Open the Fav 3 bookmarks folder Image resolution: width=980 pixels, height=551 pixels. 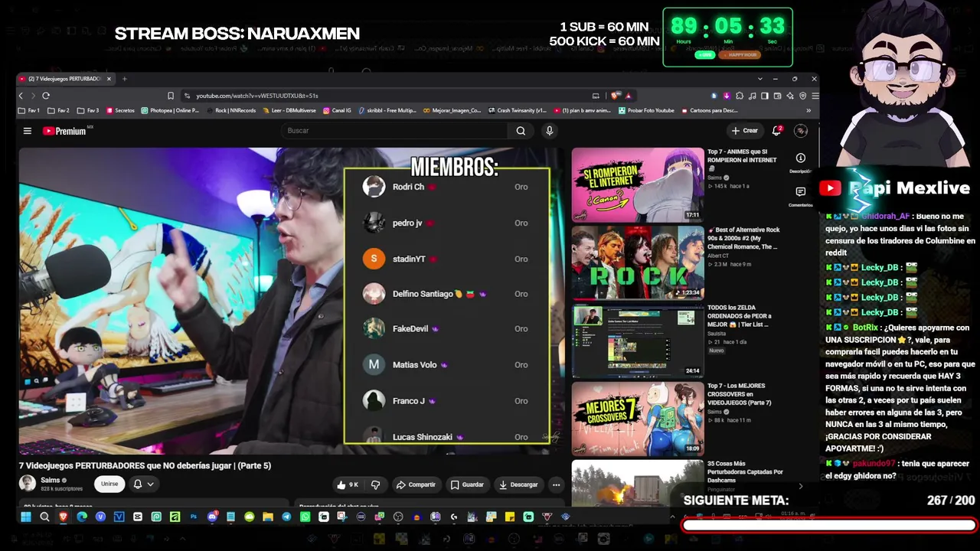pyautogui.click(x=88, y=110)
